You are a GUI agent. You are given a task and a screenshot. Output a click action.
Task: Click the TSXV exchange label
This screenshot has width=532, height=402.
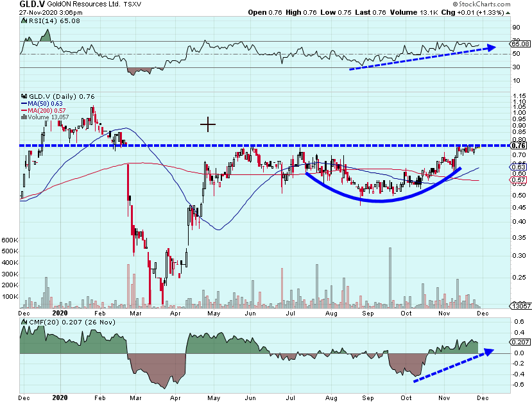(x=132, y=4)
